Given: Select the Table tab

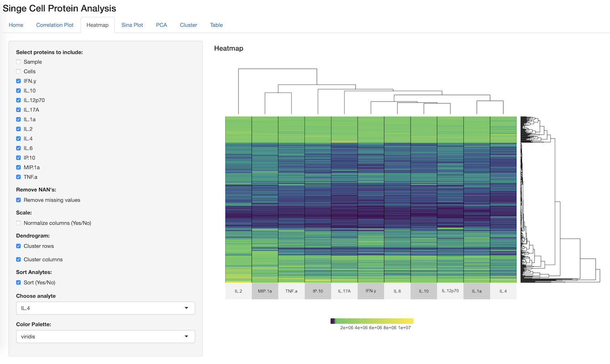Looking at the screenshot, I should coord(216,25).
